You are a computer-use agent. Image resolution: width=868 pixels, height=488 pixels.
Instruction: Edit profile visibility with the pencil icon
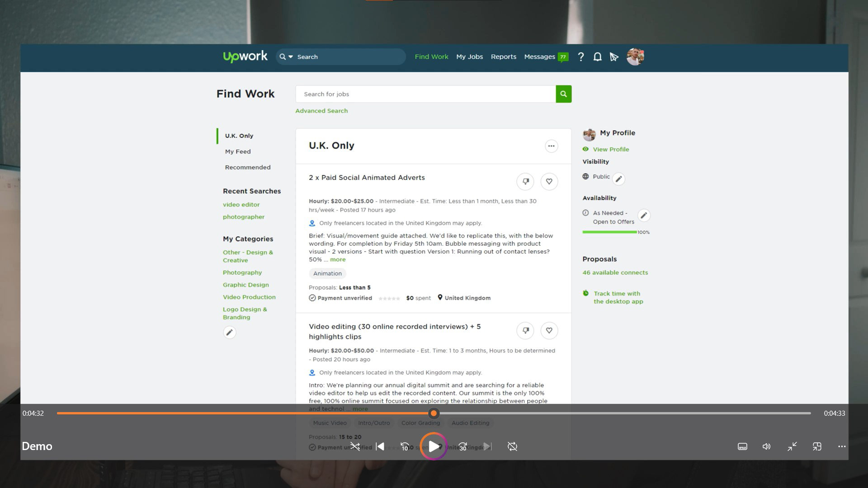[618, 179]
